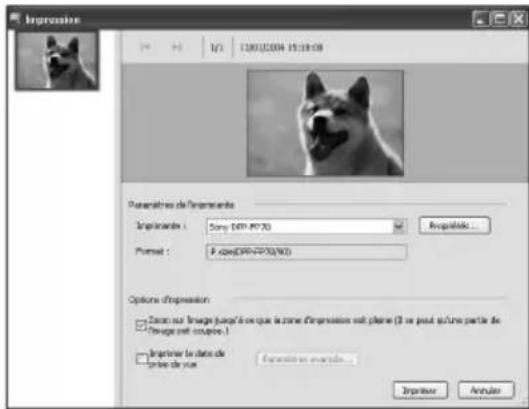Open the advanced date settings button
The width and height of the screenshot is (529, 409).
[307, 359]
